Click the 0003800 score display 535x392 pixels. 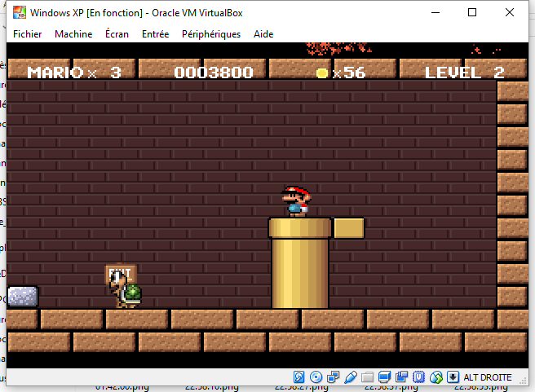click(x=214, y=73)
